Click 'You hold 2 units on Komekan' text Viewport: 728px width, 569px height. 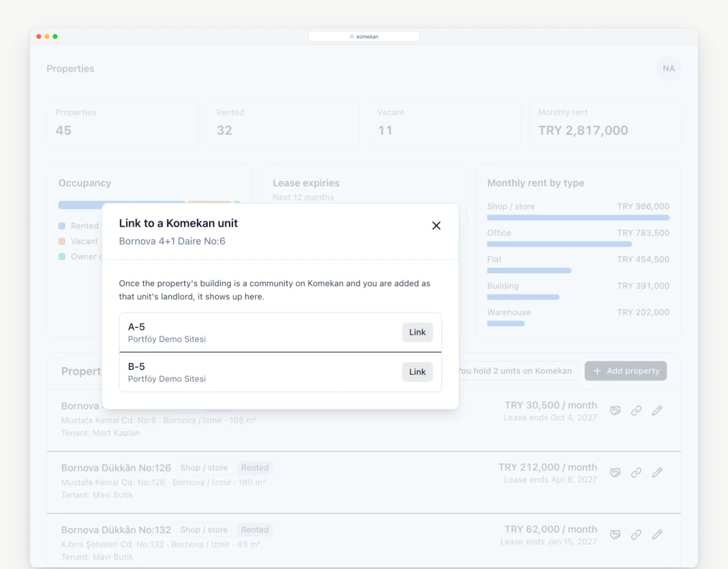[x=515, y=371]
